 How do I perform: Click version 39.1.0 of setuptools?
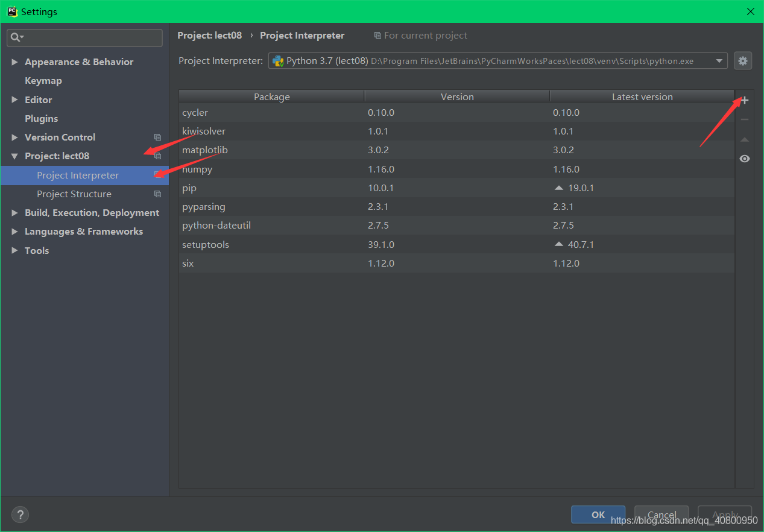pyautogui.click(x=380, y=245)
